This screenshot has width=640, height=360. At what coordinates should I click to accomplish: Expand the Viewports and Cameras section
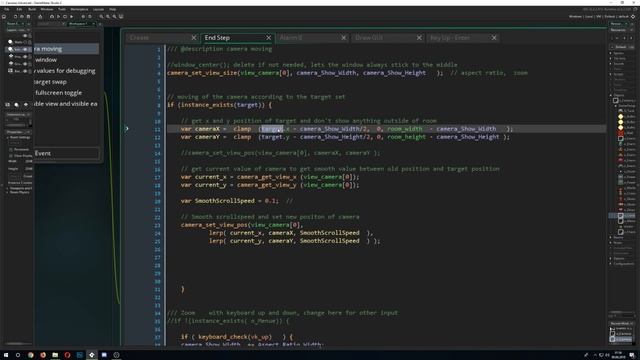pyautogui.click(x=7, y=188)
